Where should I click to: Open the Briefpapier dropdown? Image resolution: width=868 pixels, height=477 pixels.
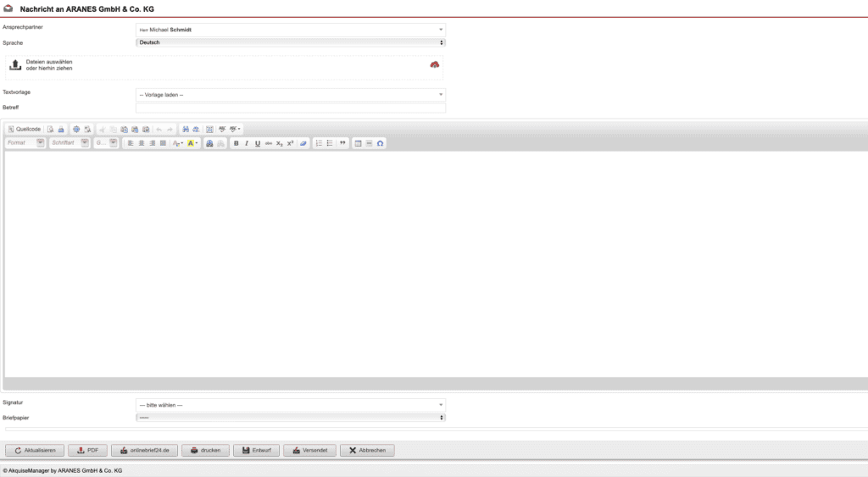coord(291,418)
